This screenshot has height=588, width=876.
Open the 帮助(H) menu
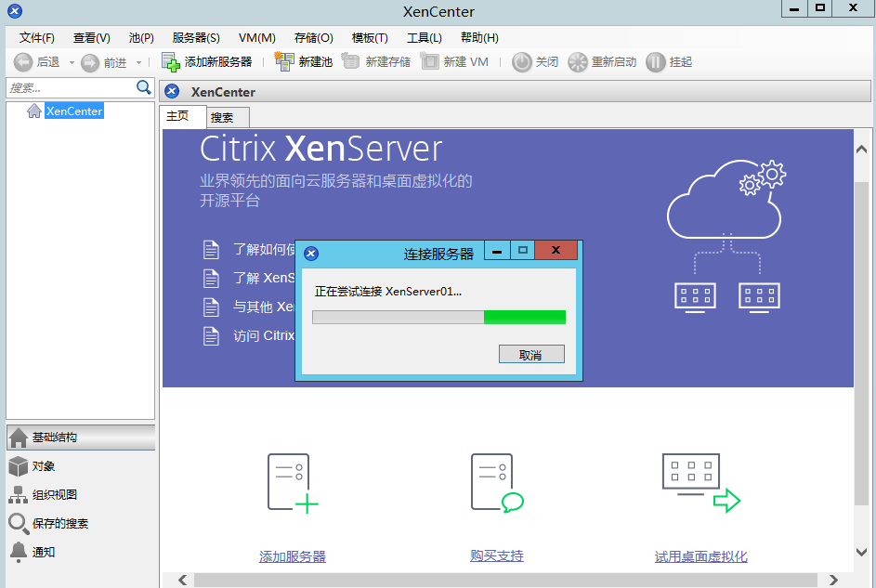coord(479,38)
